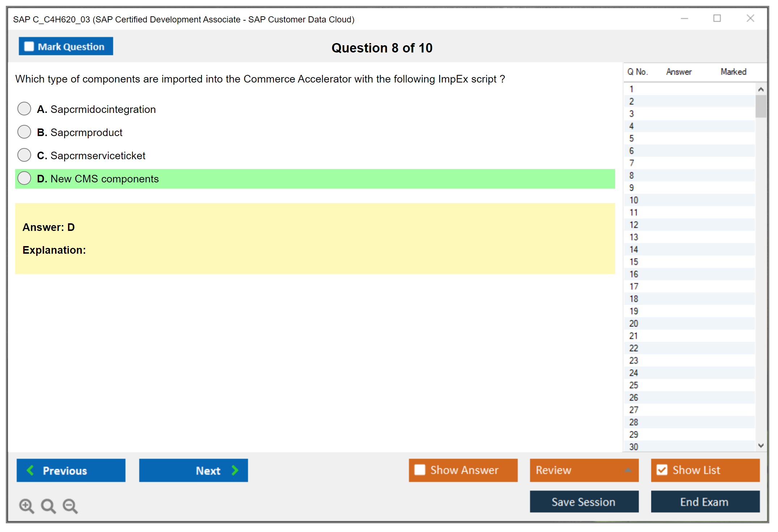Tick the Mark Question checkbox
This screenshot has width=778, height=532.
point(29,46)
